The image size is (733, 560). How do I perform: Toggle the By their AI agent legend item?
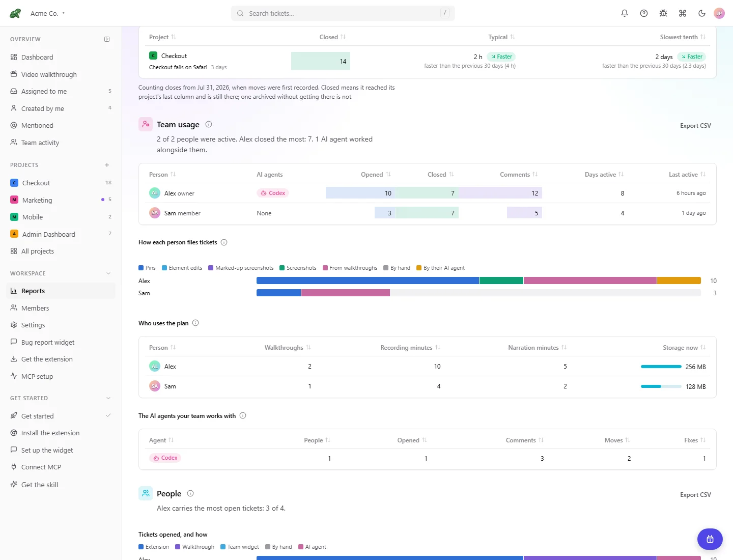point(441,268)
